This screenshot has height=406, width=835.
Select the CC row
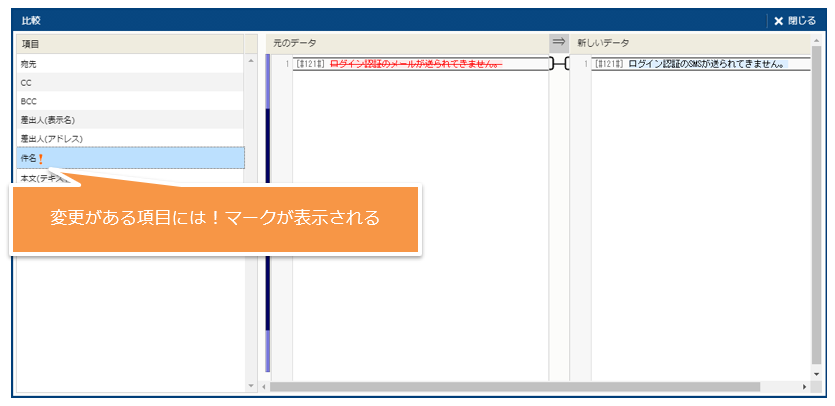click(130, 83)
